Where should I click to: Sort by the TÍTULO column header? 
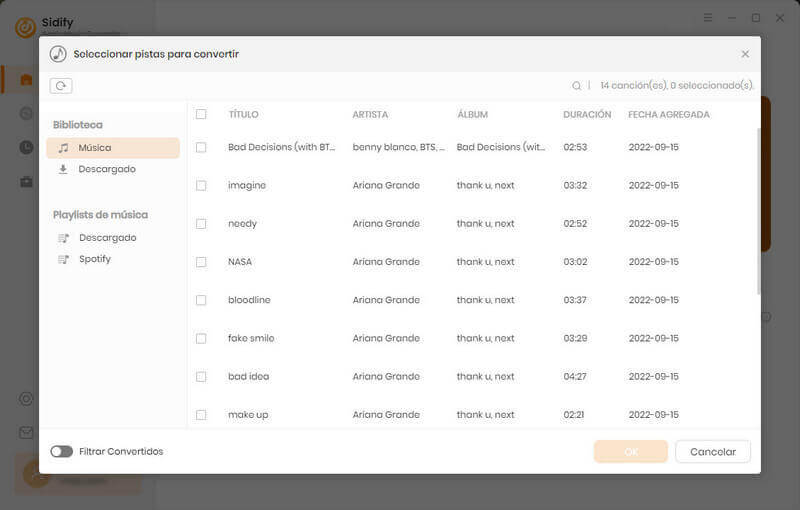(x=243, y=115)
